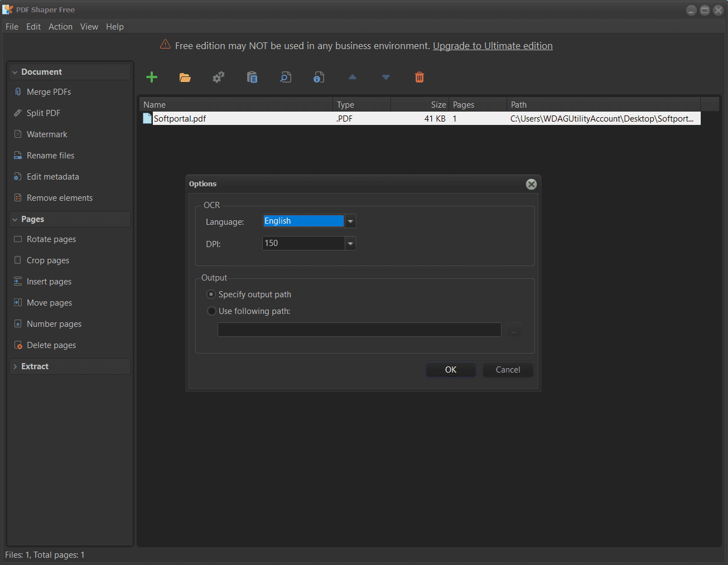Open the View menu
Viewport: 728px width, 565px height.
pos(89,27)
